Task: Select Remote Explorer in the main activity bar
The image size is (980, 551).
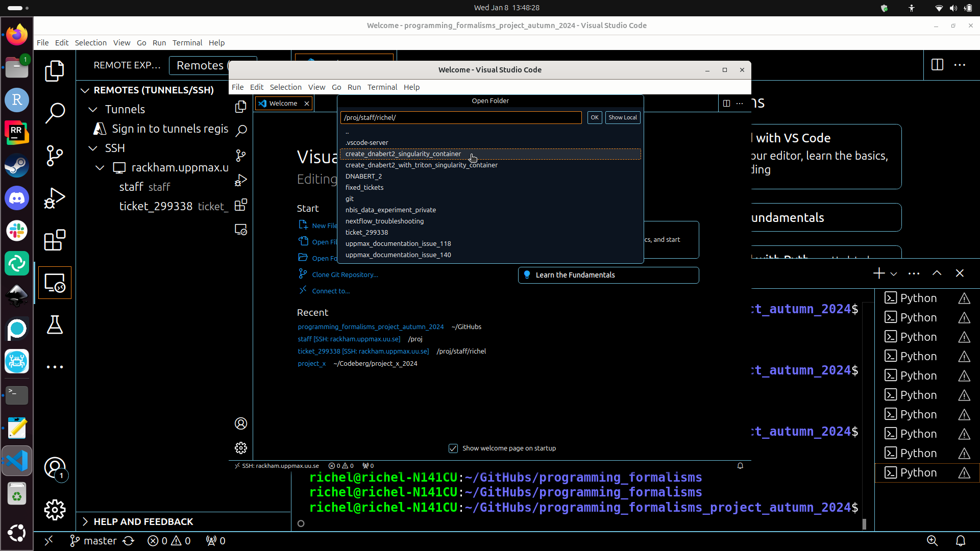Action: pyautogui.click(x=55, y=283)
